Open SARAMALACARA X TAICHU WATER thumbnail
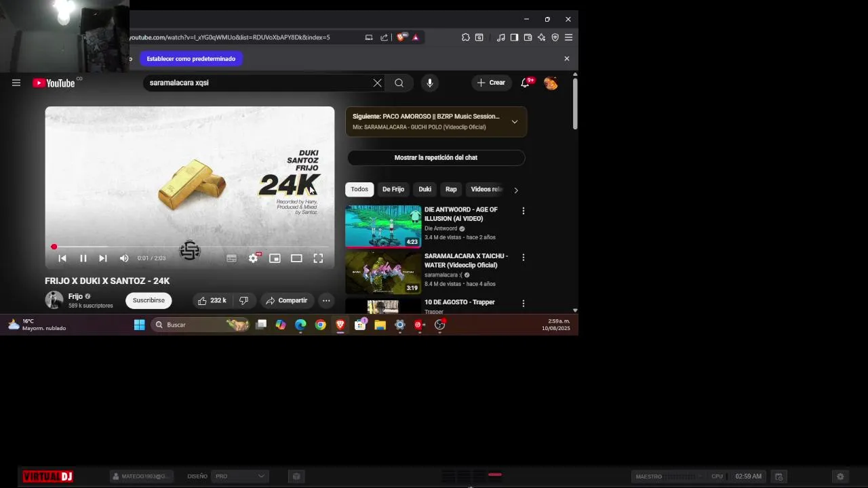This screenshot has height=488, width=868. click(383, 272)
